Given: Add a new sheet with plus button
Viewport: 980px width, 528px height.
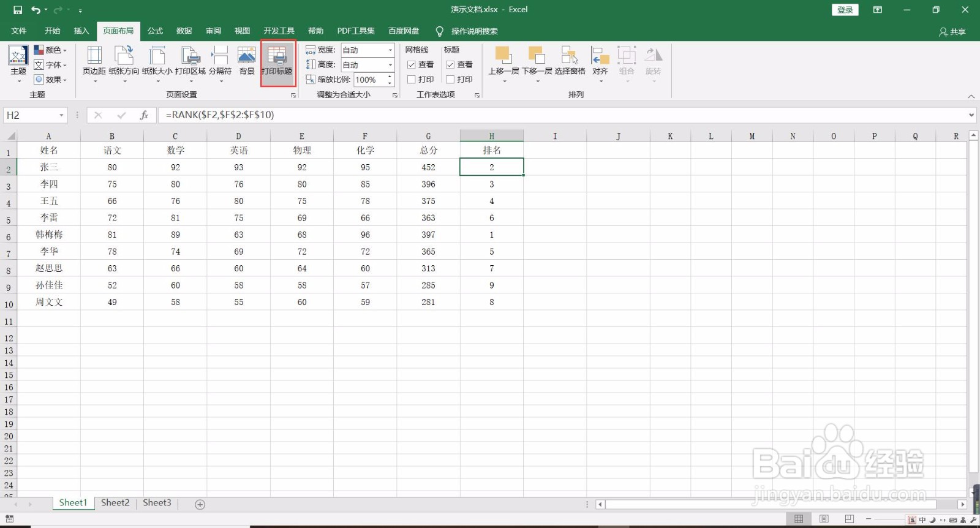Looking at the screenshot, I should (200, 504).
